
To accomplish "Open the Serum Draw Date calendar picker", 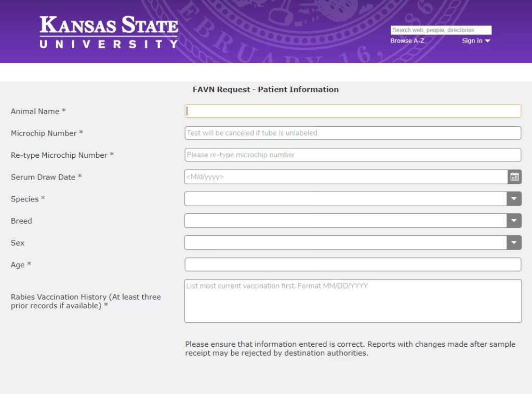I will (514, 177).
